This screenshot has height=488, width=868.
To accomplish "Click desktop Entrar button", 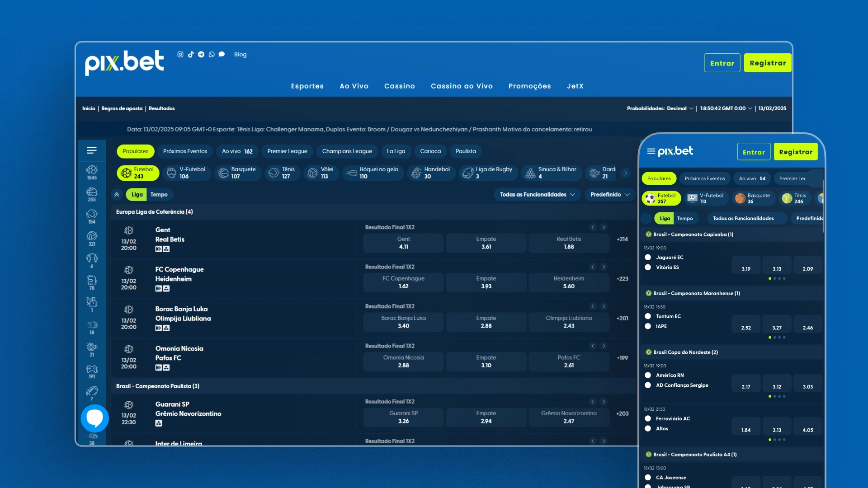I will (722, 63).
